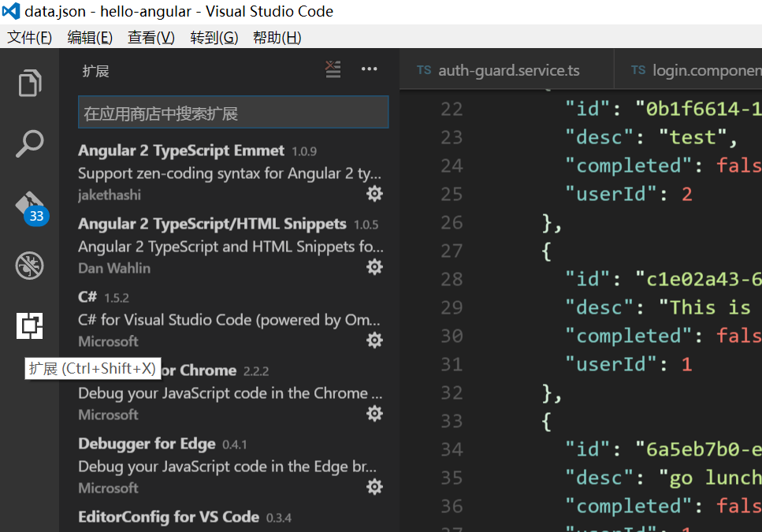The width and height of the screenshot is (762, 532).
Task: Open the 编辑(E) menu
Action: click(x=90, y=37)
